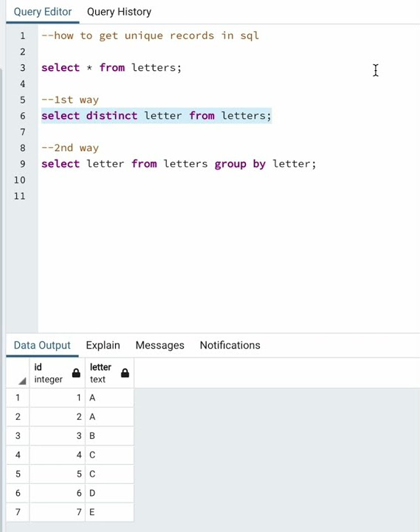Viewport: 420px width, 532px height.
Task: Select the Data Output tab
Action: (x=42, y=345)
